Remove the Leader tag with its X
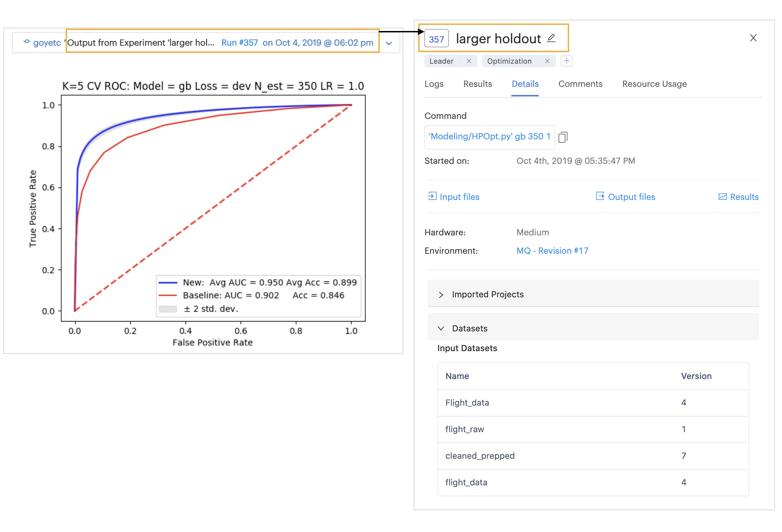 469,61
